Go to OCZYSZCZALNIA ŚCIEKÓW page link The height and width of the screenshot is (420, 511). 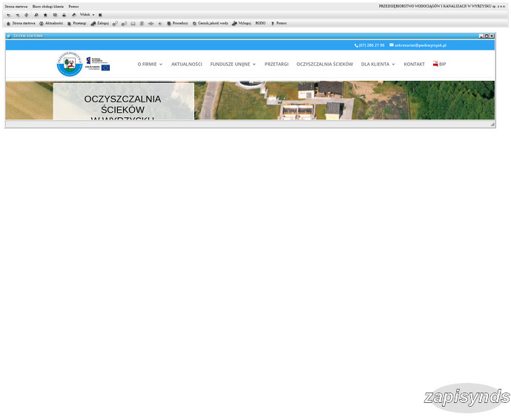[x=324, y=65]
